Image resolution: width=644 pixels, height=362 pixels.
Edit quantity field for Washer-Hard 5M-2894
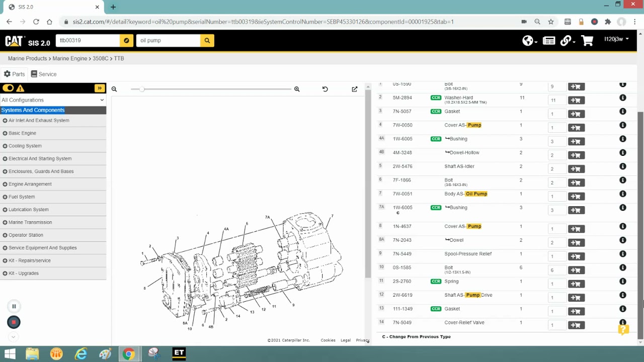pyautogui.click(x=556, y=101)
